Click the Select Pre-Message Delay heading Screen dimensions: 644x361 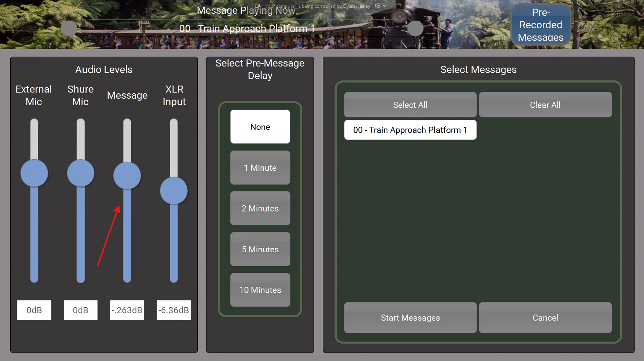point(260,69)
